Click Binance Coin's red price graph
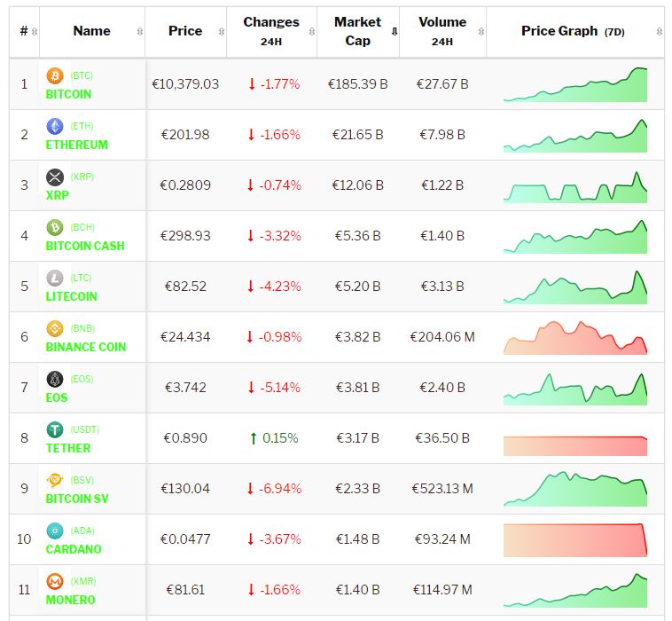Screen dimensions: 672x621 click(574, 337)
